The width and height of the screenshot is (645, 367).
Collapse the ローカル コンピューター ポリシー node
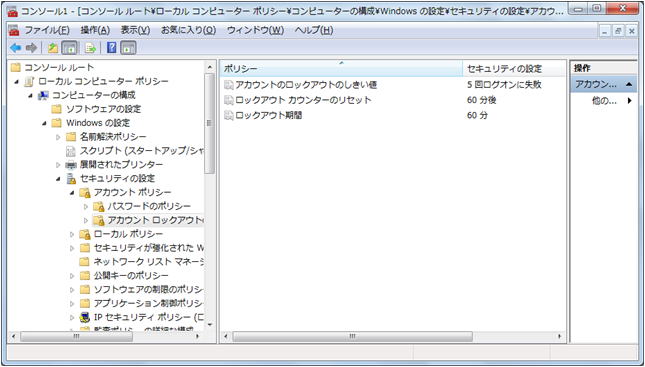[x=17, y=82]
